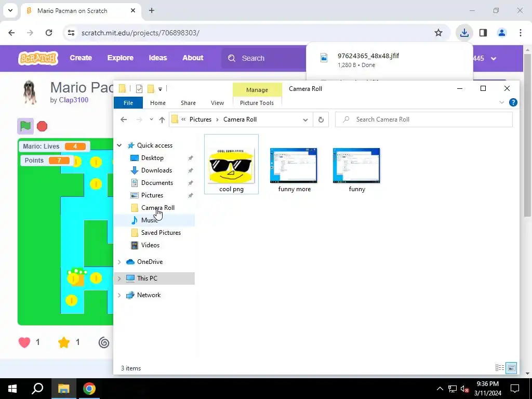Click Properties checkmark in quick access toolbar
The height and width of the screenshot is (399, 532).
139,89
